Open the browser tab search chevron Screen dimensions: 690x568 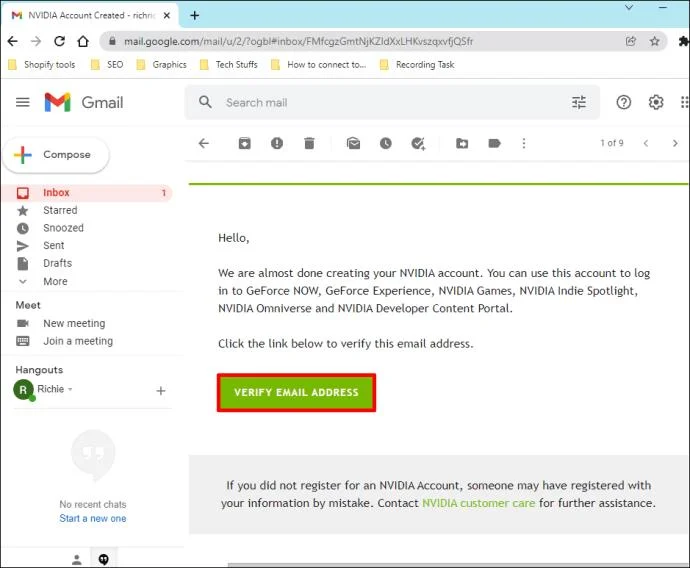(629, 7)
